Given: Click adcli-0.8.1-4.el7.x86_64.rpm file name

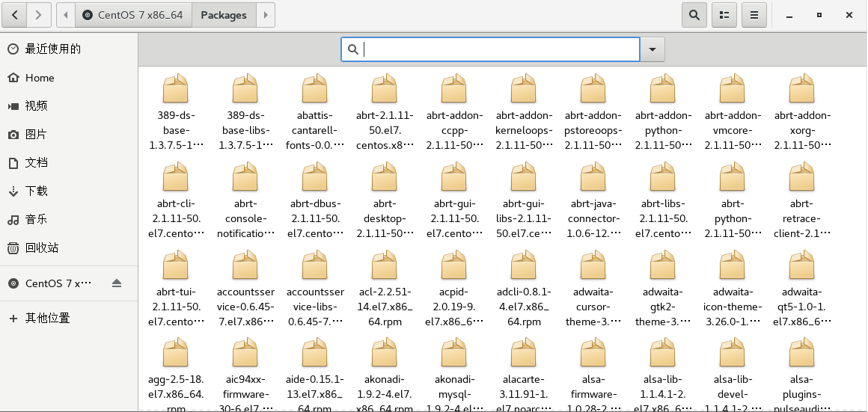Looking at the screenshot, I should click(x=524, y=307).
